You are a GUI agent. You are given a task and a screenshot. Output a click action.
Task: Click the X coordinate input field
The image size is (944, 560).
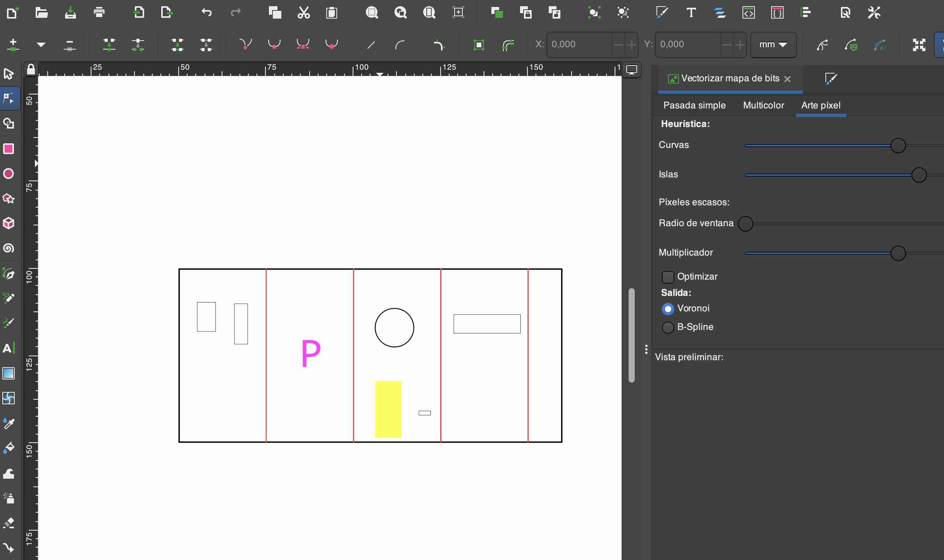580,45
